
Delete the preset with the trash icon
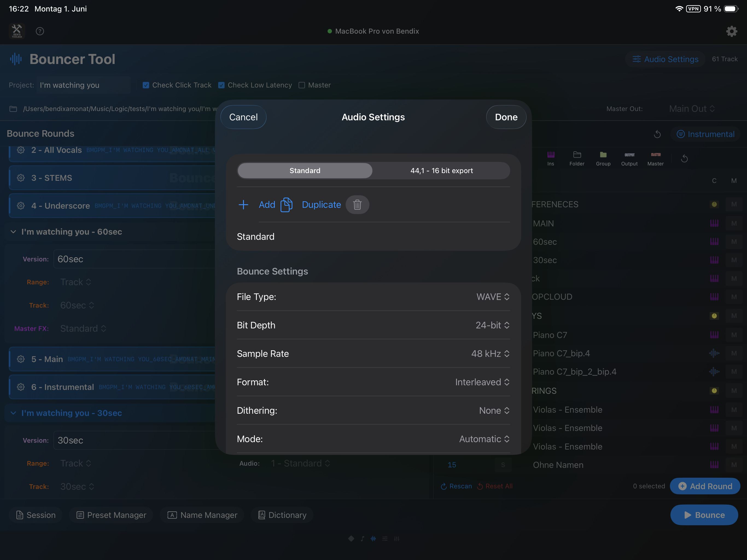tap(357, 205)
